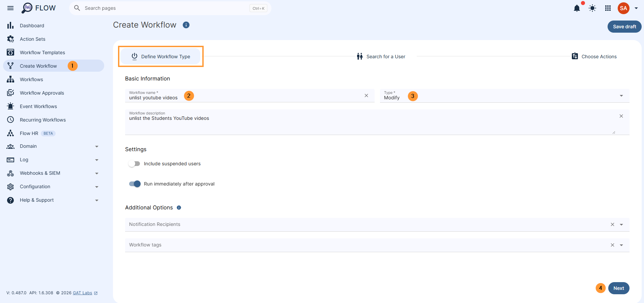Image resolution: width=644 pixels, height=303 pixels.
Task: Open Workflow tags dropdown arrow
Action: (x=621, y=245)
